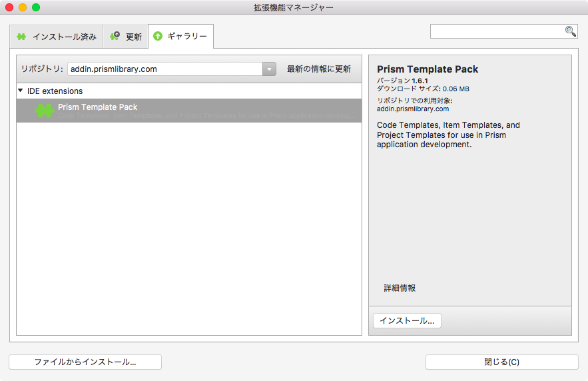Click the バージョン 1.6.1 text
The image size is (588, 381).
pyautogui.click(x=402, y=81)
